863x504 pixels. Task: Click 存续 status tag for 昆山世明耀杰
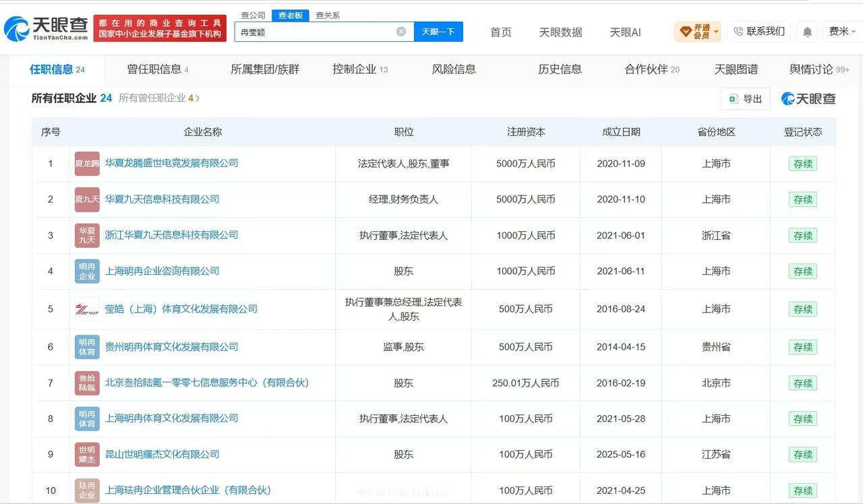pyautogui.click(x=803, y=455)
